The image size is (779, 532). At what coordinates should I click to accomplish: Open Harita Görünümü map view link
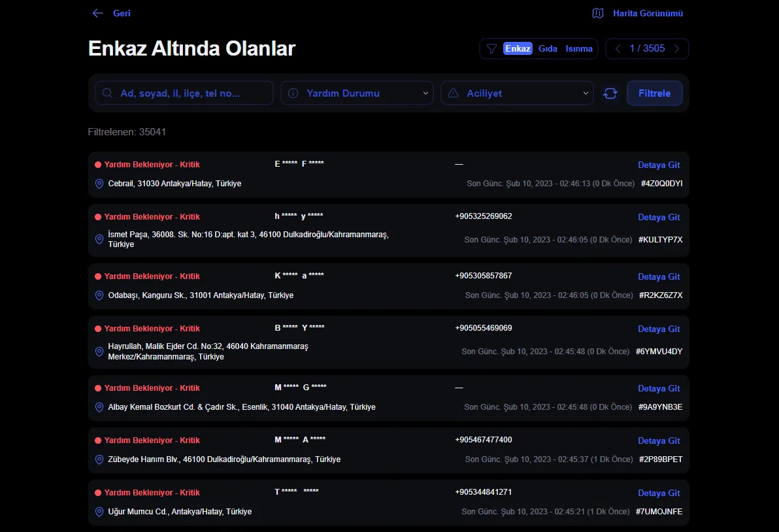coord(648,14)
